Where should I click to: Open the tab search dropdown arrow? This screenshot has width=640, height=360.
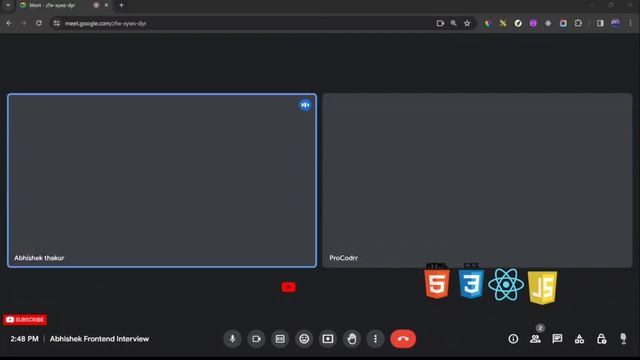click(8, 5)
